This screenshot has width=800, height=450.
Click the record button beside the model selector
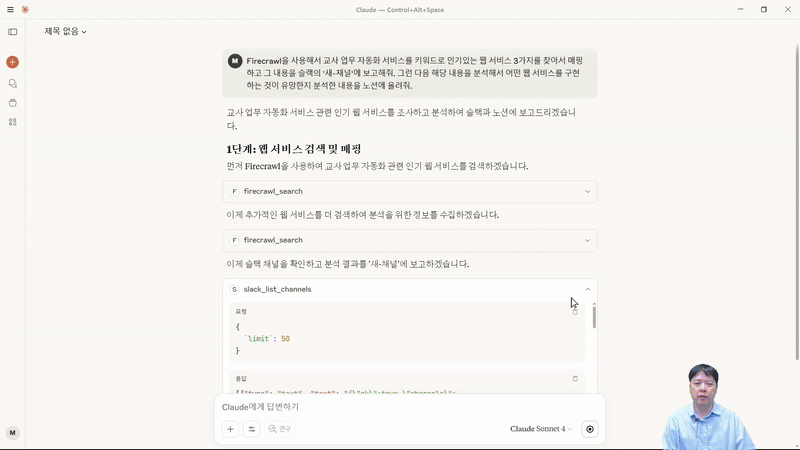[590, 429]
